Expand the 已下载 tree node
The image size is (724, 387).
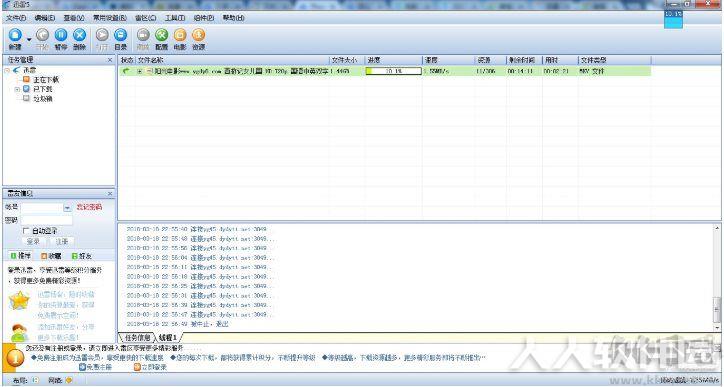[17, 89]
